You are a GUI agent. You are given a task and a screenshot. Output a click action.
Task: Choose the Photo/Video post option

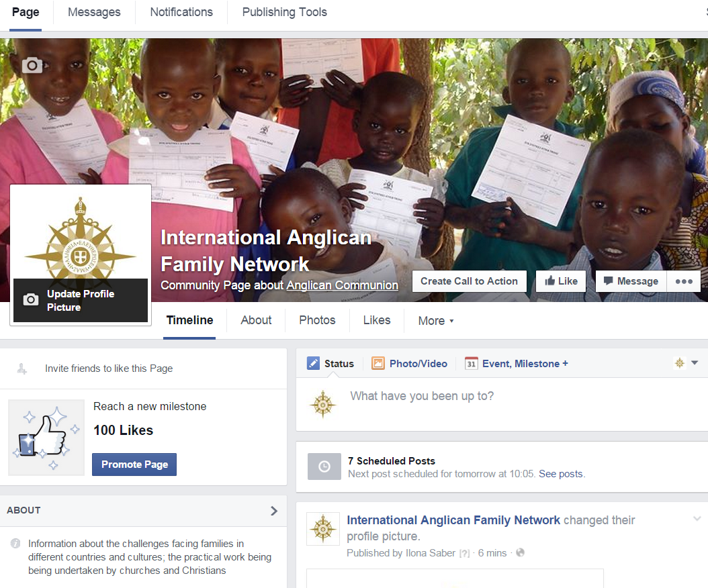410,363
